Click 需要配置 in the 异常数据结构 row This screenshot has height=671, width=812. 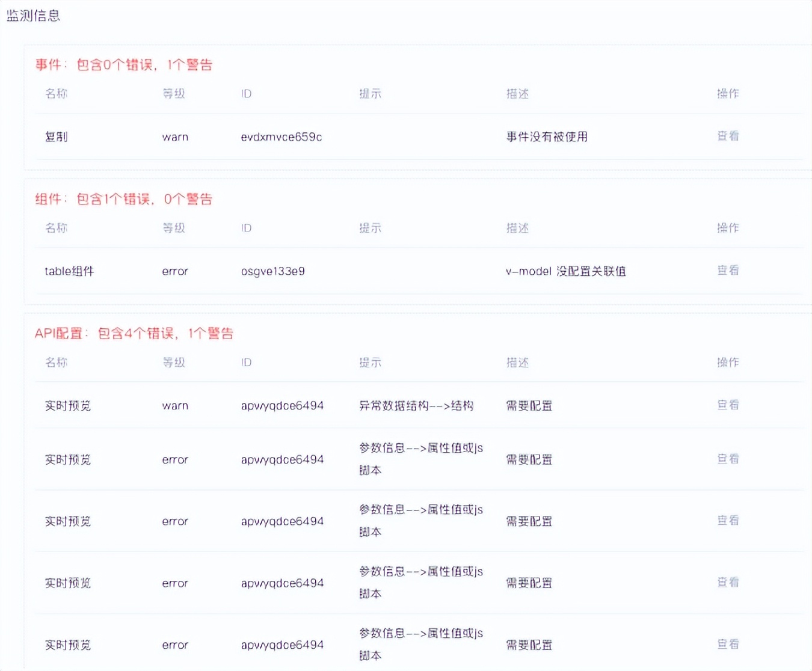[529, 406]
